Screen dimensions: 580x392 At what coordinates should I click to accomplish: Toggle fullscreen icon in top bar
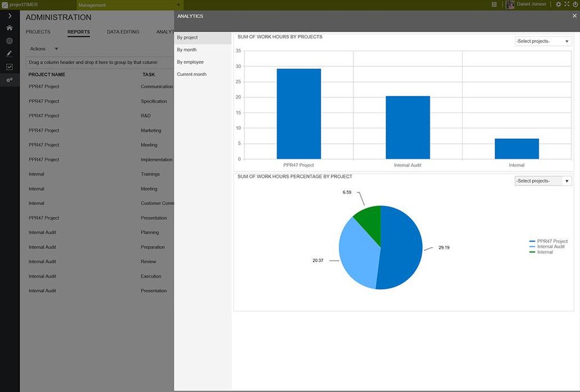point(567,5)
